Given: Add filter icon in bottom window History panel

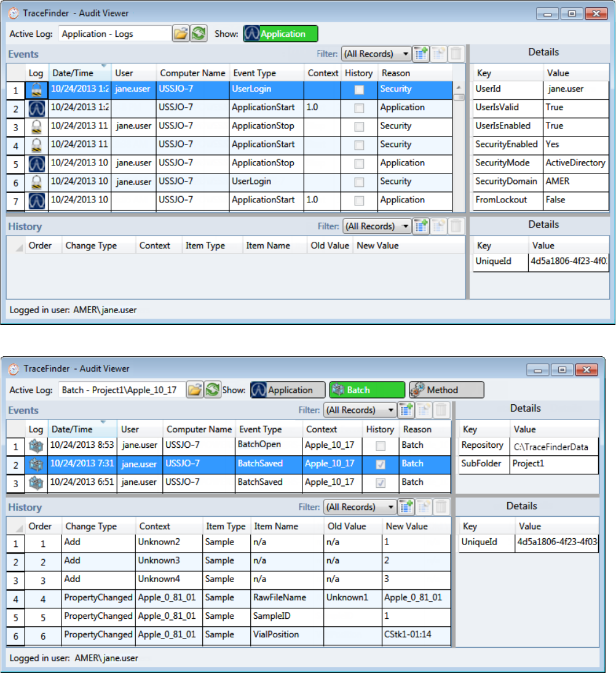Looking at the screenshot, I should [x=406, y=507].
